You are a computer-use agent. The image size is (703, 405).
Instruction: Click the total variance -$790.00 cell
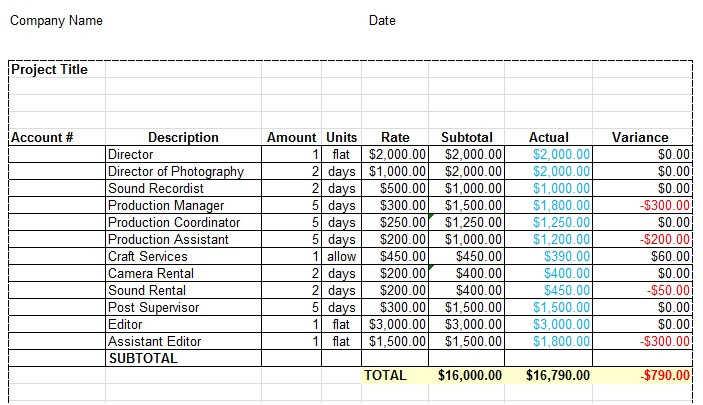pyautogui.click(x=642, y=375)
